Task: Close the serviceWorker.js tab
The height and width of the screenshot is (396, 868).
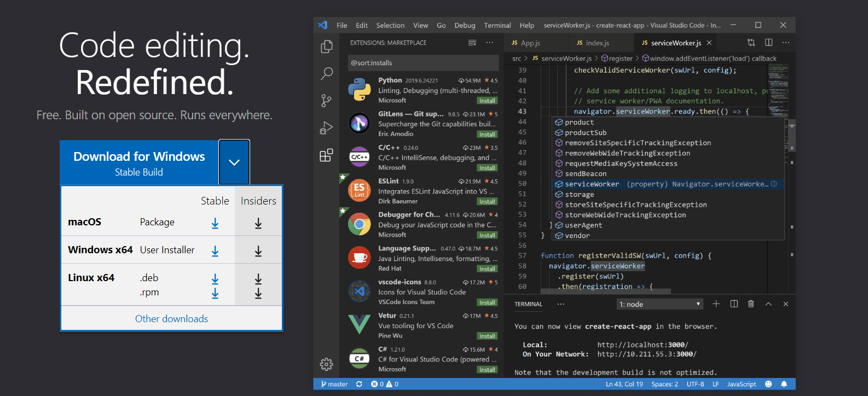Action: pos(709,43)
